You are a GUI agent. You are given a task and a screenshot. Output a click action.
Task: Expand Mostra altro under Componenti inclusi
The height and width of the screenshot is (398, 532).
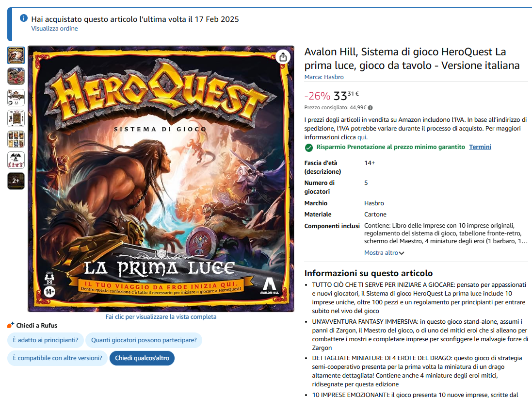point(384,253)
